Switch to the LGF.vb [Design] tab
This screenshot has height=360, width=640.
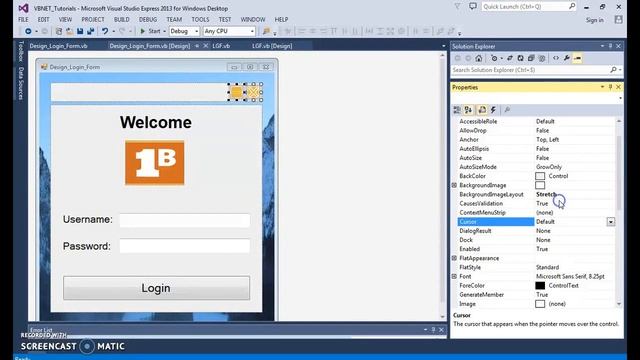point(272,46)
